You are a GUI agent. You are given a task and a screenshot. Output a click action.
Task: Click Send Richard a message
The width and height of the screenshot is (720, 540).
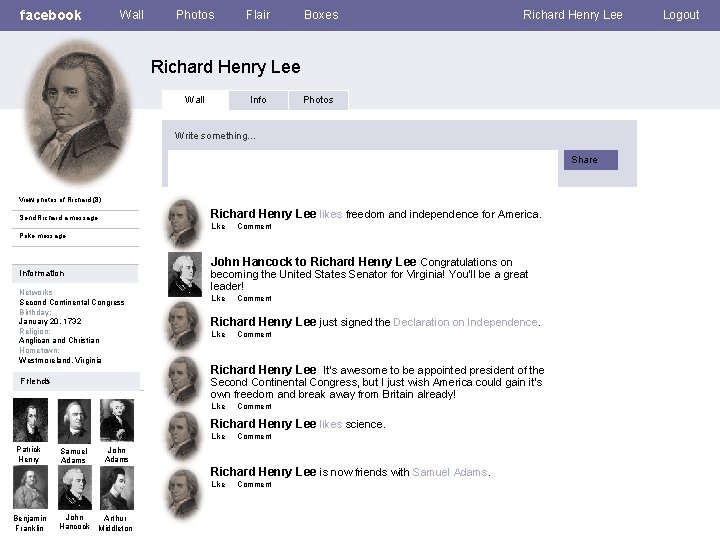click(59, 218)
